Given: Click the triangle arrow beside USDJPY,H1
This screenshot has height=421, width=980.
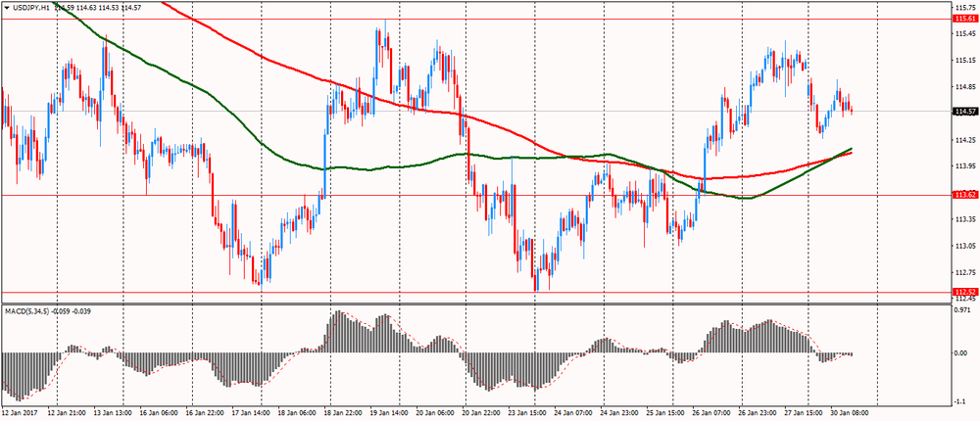Looking at the screenshot, I should point(6,7).
